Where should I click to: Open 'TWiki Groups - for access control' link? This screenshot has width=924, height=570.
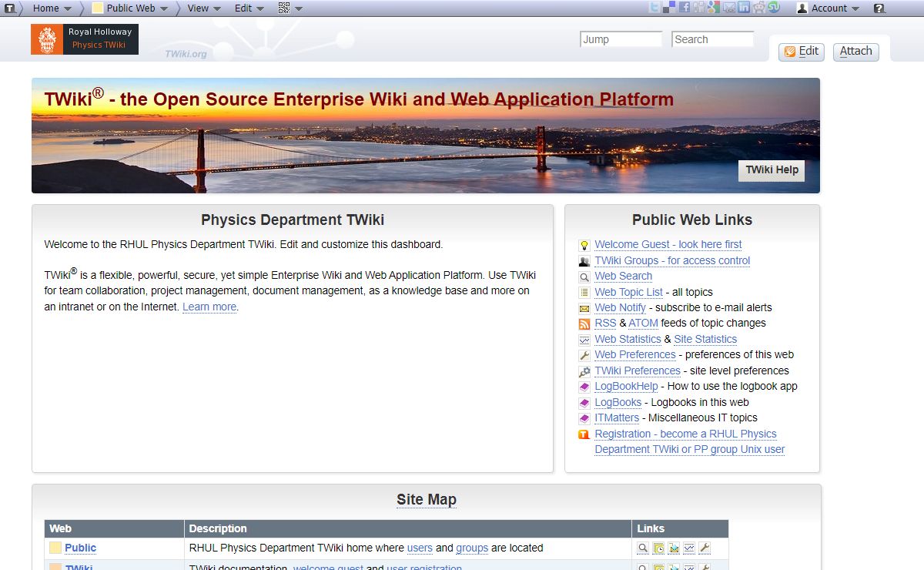click(x=672, y=260)
